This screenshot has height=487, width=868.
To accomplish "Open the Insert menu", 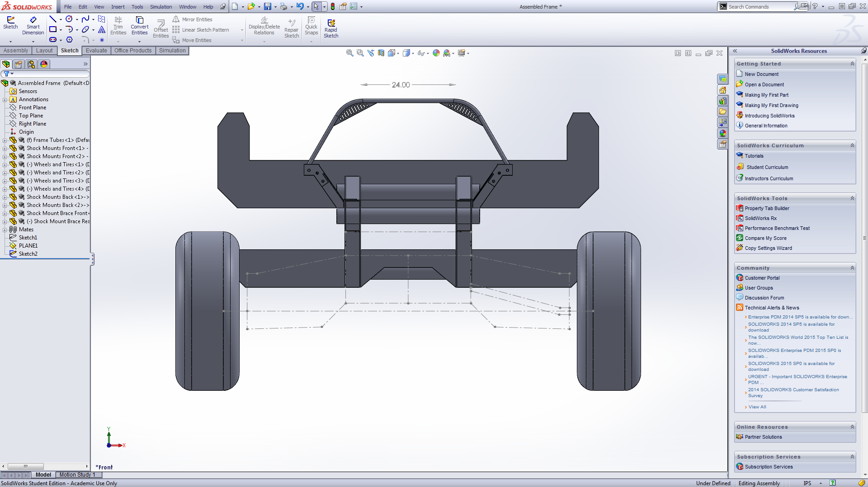I will click(118, 7).
